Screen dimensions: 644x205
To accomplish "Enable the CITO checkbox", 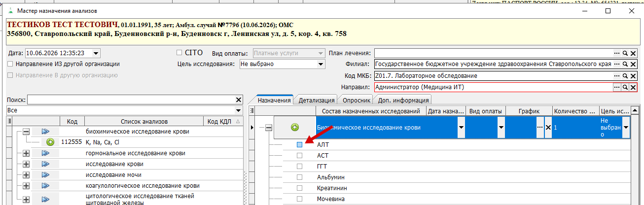I will (180, 52).
